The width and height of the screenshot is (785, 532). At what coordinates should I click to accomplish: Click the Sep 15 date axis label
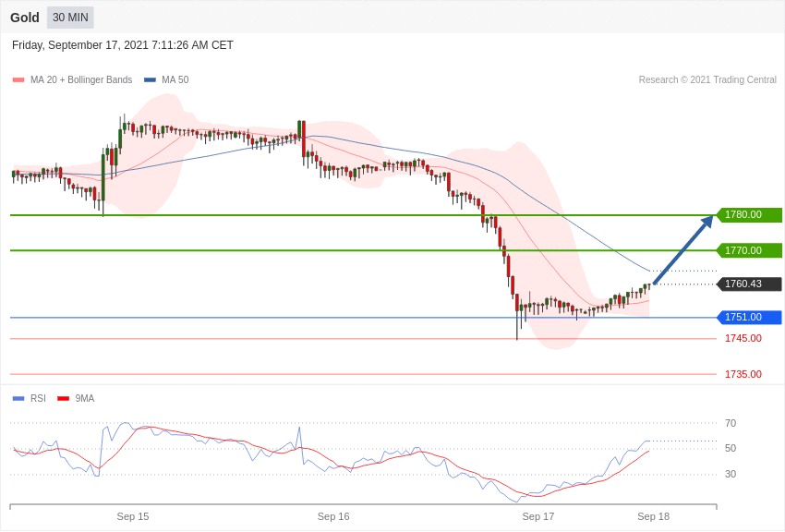coord(133,516)
